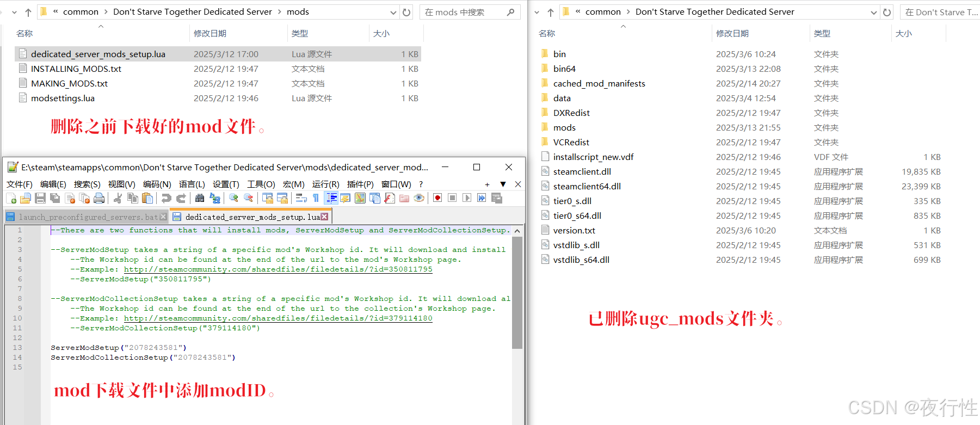
Task: Redo last edit in Notepad++
Action: click(181, 198)
